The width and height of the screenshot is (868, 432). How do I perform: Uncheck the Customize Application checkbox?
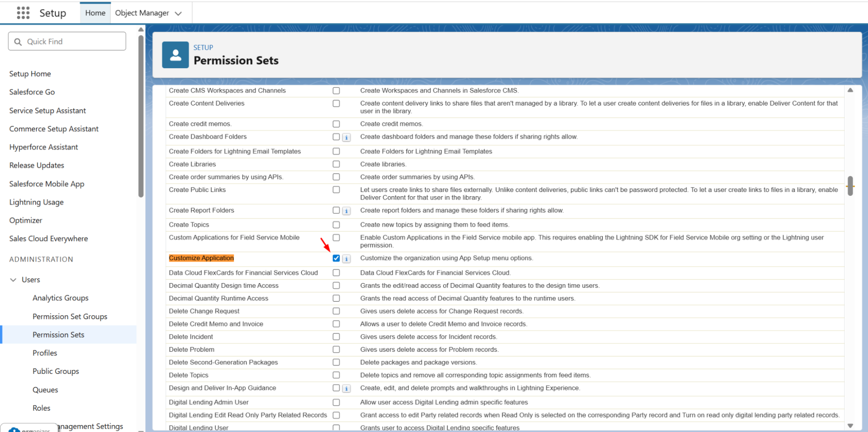(336, 258)
